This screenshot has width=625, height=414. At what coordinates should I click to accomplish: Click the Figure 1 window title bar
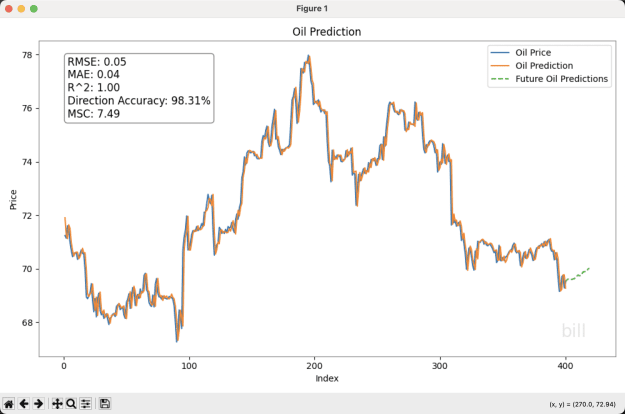(x=312, y=9)
